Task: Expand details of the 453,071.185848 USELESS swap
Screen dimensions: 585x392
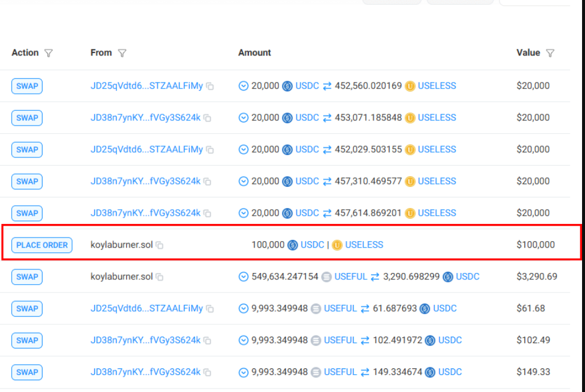Action: (243, 118)
